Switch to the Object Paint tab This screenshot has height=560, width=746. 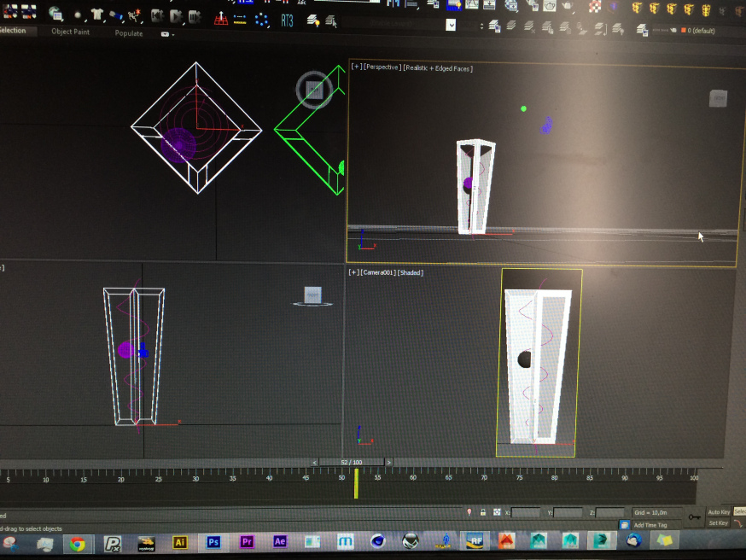coord(70,32)
